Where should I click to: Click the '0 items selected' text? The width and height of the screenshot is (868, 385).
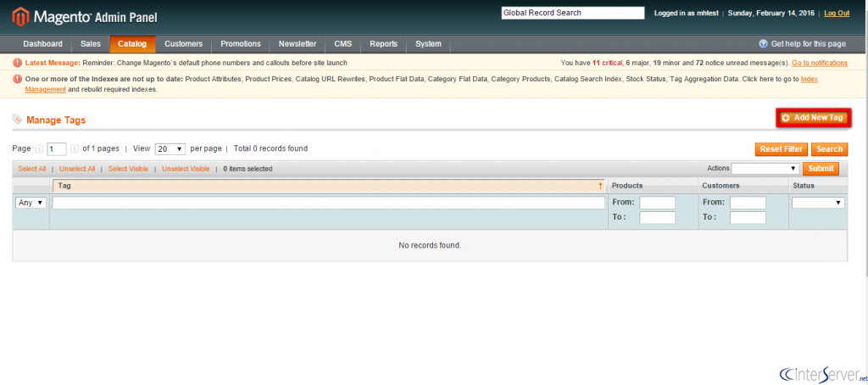pyautogui.click(x=248, y=169)
